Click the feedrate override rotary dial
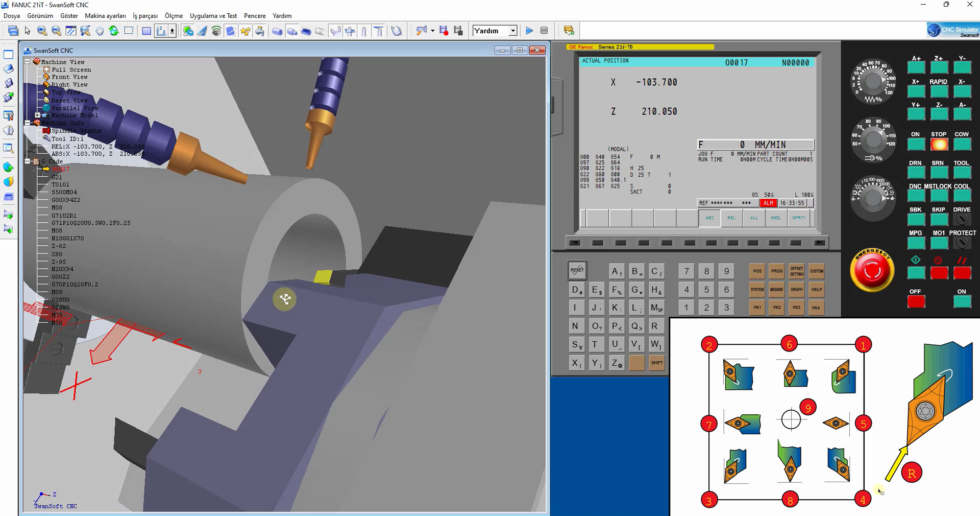Viewport: 980px width, 516px height. tap(873, 81)
